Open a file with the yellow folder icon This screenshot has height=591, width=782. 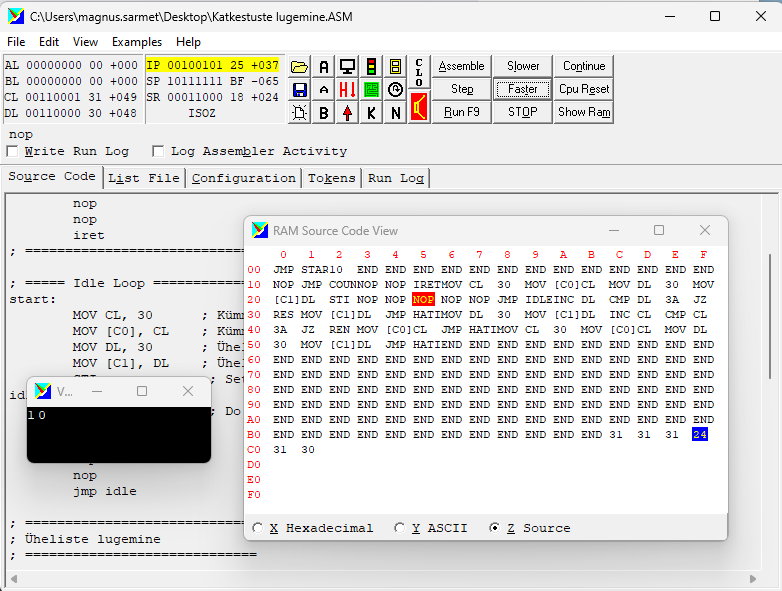(299, 66)
